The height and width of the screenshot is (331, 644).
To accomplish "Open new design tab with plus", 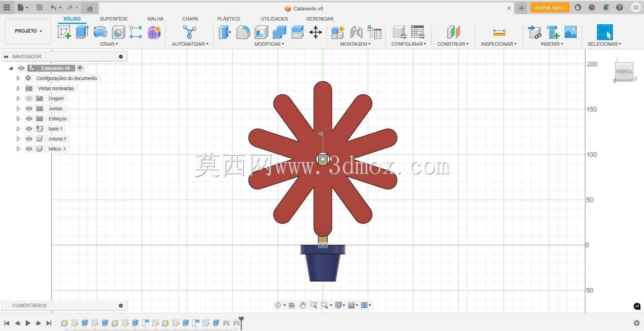I will click(x=521, y=8).
